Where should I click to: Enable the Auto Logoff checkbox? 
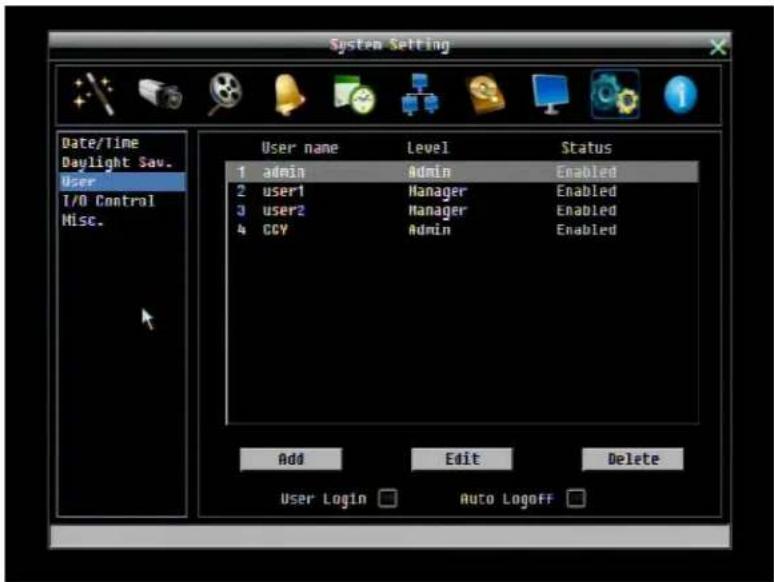576,498
